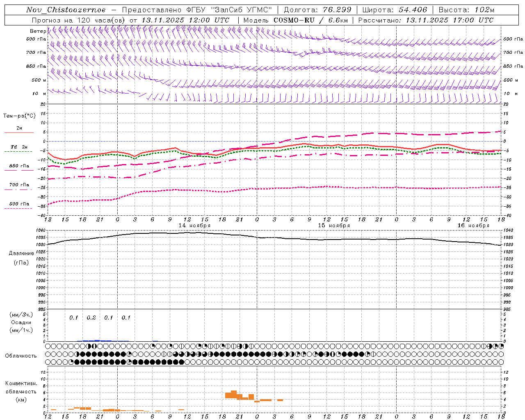The width and height of the screenshot is (525, 420).
Task: Click the '700 гПа' temperature legend entry
Action: pos(19,185)
